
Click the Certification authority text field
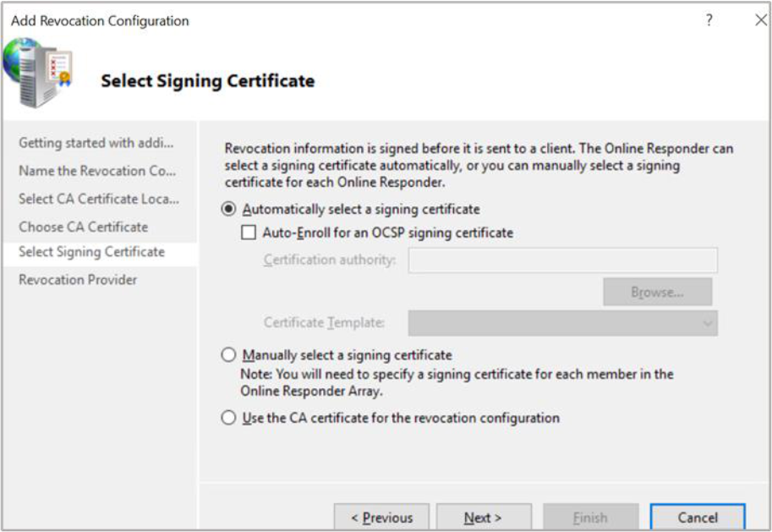click(562, 260)
